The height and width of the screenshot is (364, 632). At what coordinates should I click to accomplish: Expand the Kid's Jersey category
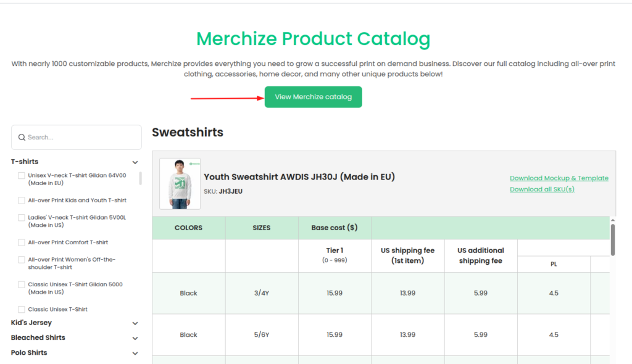point(135,323)
